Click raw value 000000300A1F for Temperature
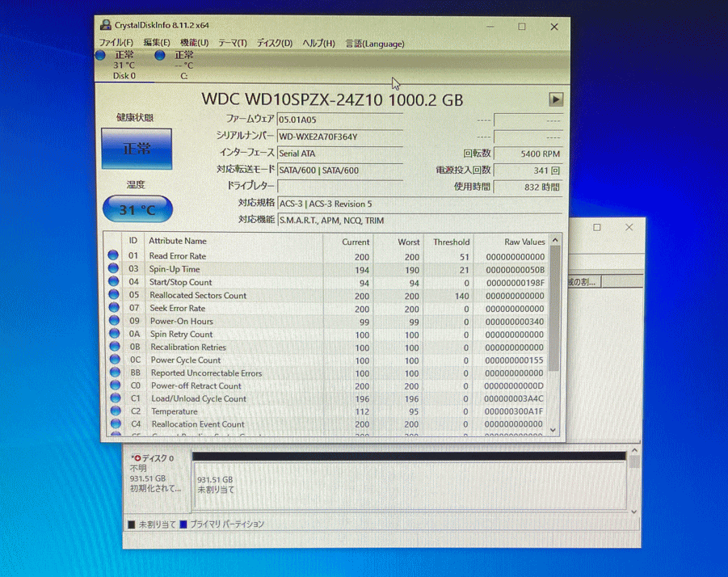Viewport: 728px width, 577px height. (514, 411)
